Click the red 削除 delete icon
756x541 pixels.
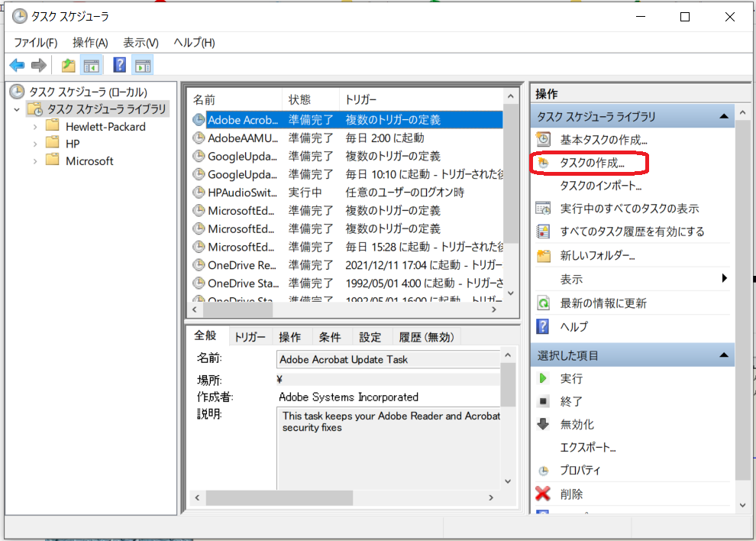[544, 494]
